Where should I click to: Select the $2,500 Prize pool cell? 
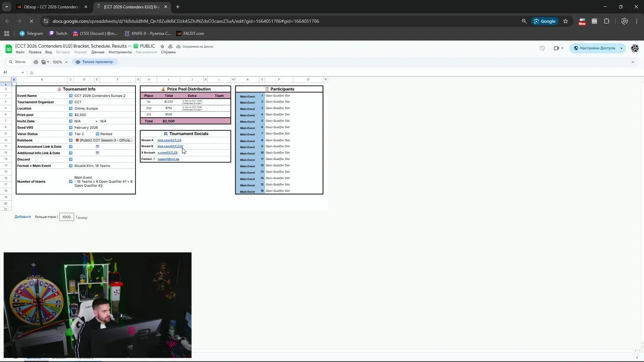click(105, 115)
